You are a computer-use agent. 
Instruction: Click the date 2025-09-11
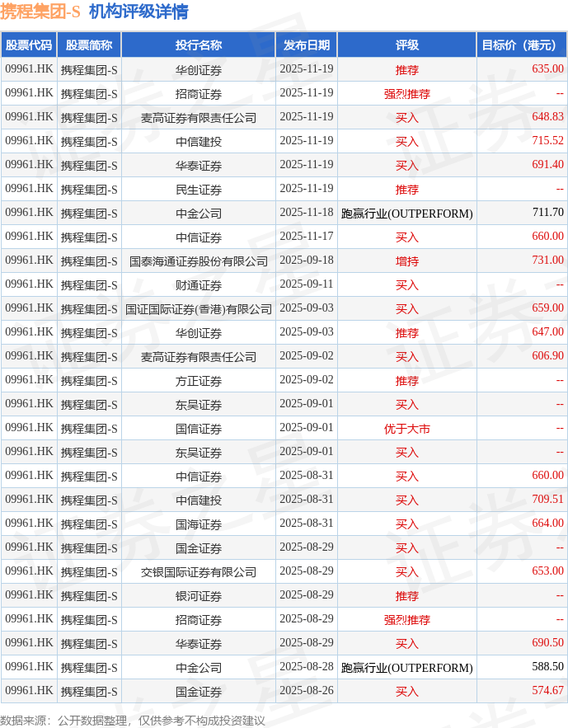pos(307,284)
